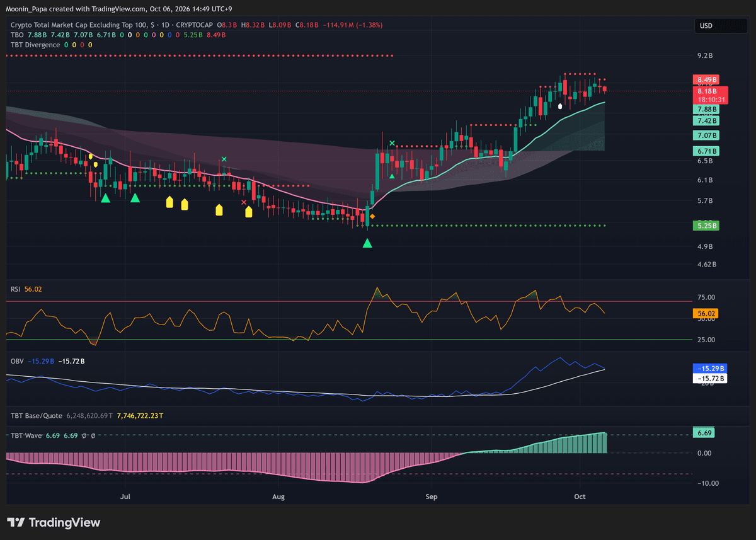Click the white OBV scale label -15.72B
The image size is (756, 540).
click(x=711, y=378)
